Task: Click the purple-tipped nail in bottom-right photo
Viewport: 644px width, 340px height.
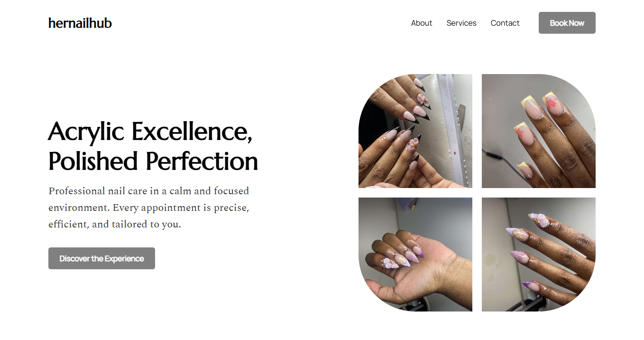Action: pos(528,285)
